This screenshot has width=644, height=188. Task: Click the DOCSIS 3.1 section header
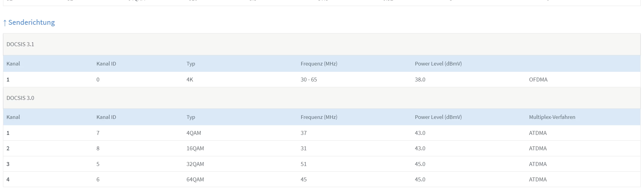point(20,44)
